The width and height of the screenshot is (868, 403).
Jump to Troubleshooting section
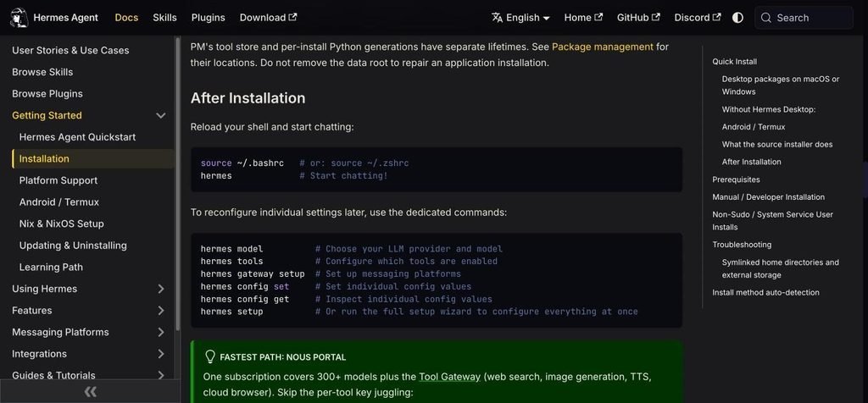pyautogui.click(x=742, y=245)
